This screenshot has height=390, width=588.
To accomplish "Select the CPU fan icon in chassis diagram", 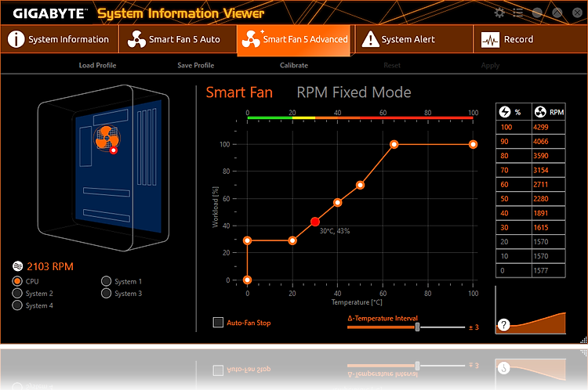I will pos(107,139).
